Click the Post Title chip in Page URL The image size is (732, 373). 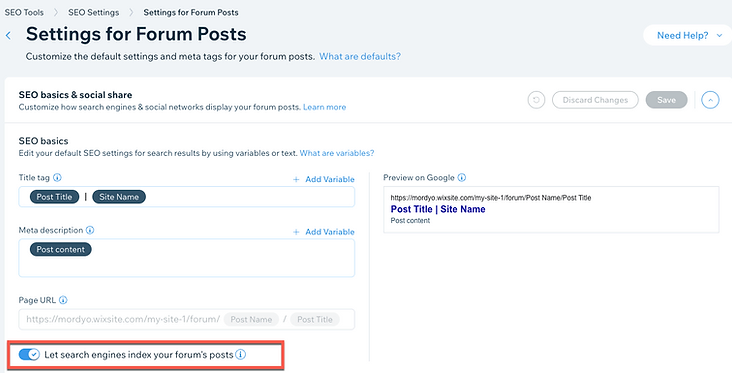pyautogui.click(x=315, y=319)
